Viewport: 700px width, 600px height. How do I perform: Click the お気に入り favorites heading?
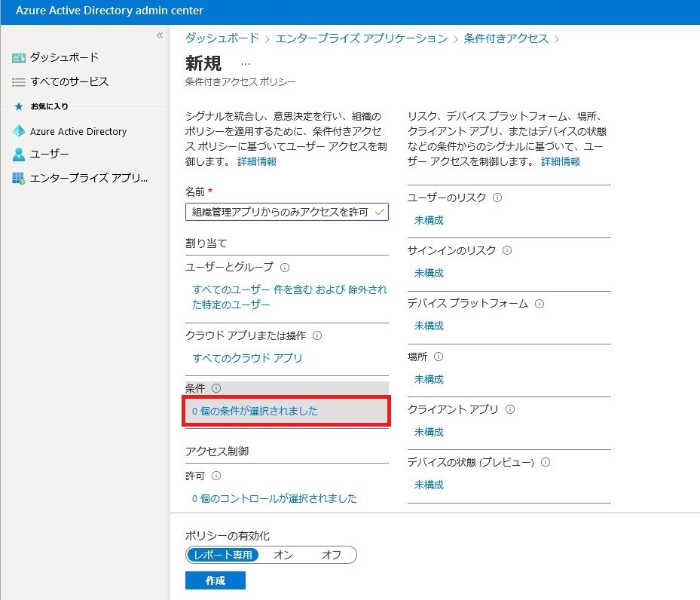[x=49, y=106]
